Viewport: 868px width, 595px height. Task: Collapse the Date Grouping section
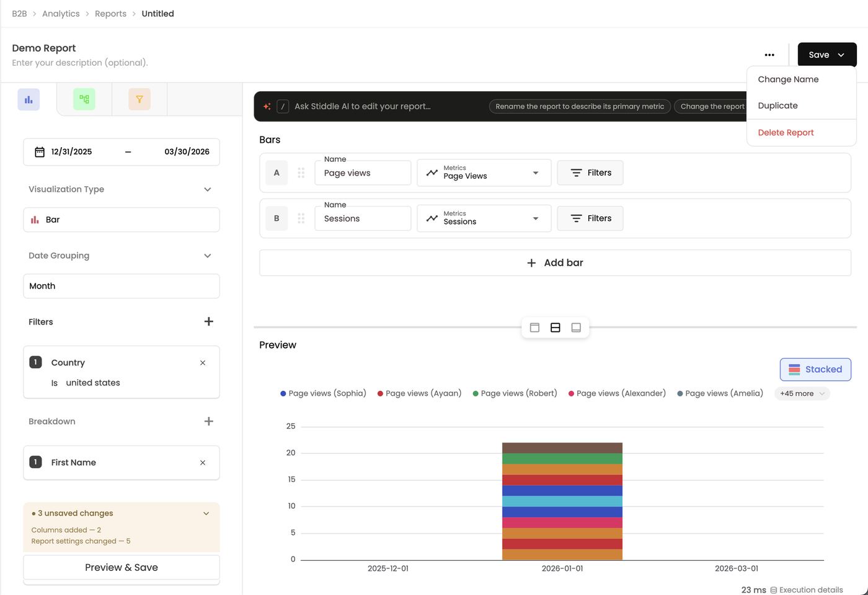(x=208, y=256)
